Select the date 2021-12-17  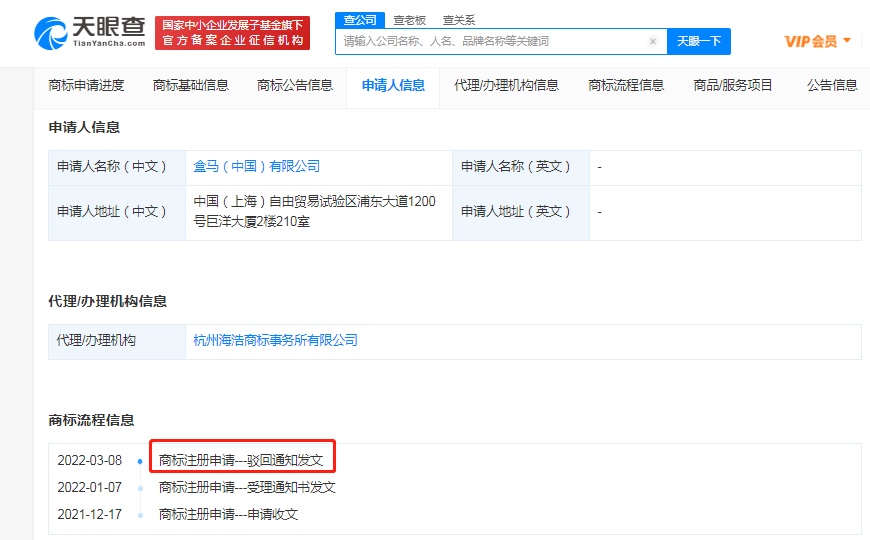coord(90,514)
